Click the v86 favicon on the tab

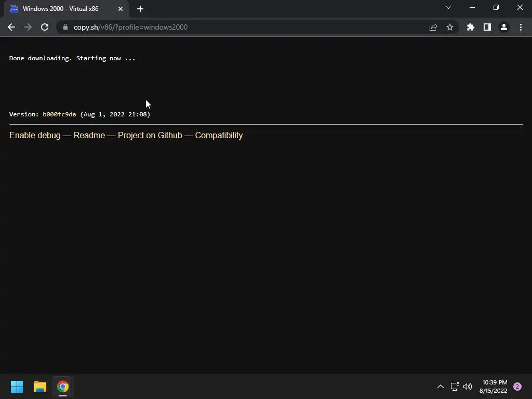tap(14, 9)
